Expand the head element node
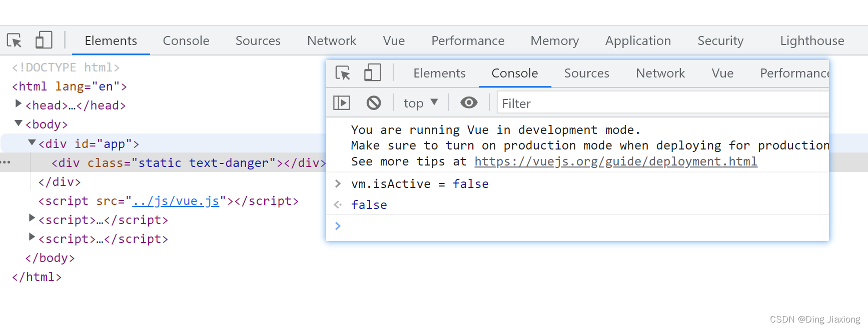Image resolution: width=868 pixels, height=329 pixels. point(19,103)
